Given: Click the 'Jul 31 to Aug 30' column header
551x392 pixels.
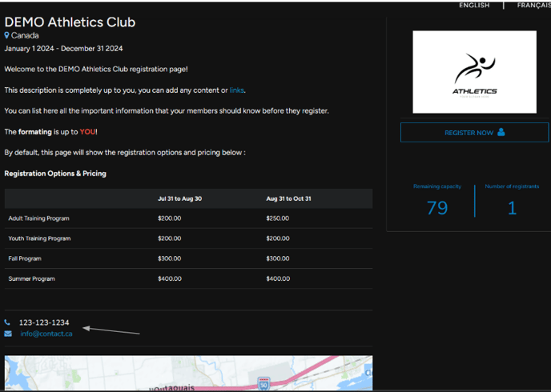Looking at the screenshot, I should point(180,198).
